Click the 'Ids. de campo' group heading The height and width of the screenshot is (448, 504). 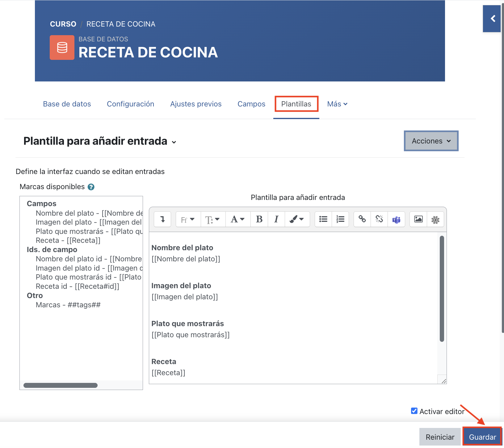[x=52, y=250]
